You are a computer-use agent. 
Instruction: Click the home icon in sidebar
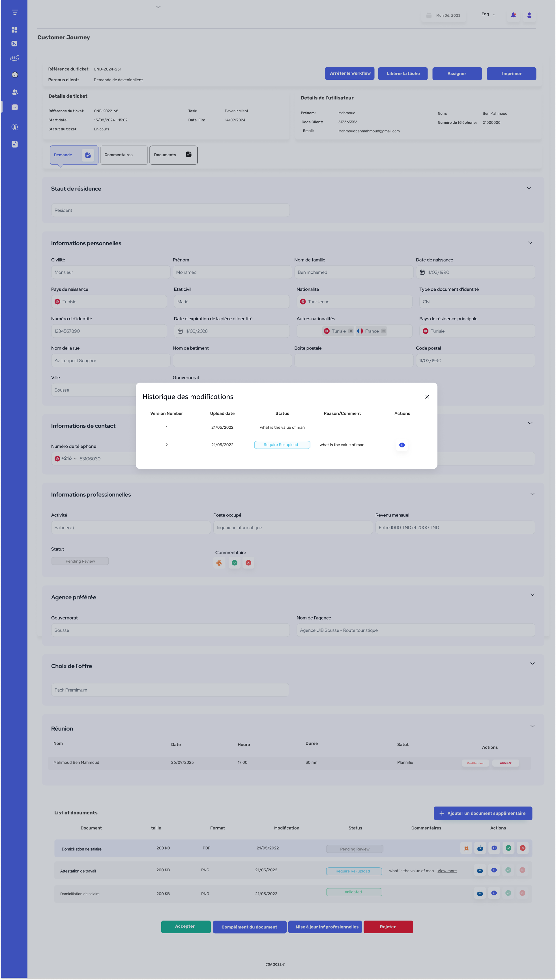tap(15, 74)
